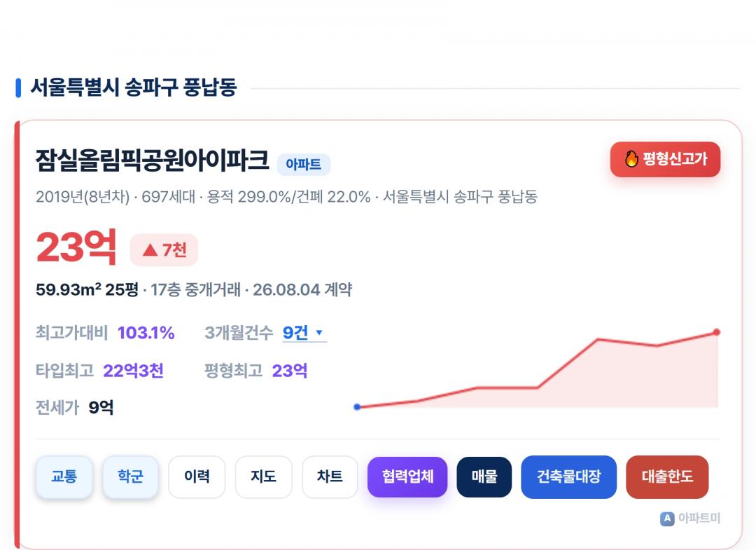Click the 아파트미 logo icon
756x550 pixels.
[x=667, y=518]
